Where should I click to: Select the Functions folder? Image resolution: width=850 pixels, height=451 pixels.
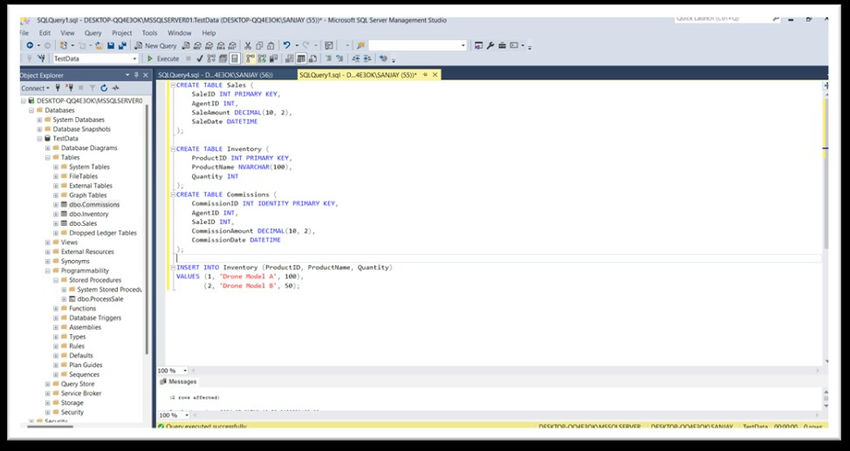pos(82,308)
